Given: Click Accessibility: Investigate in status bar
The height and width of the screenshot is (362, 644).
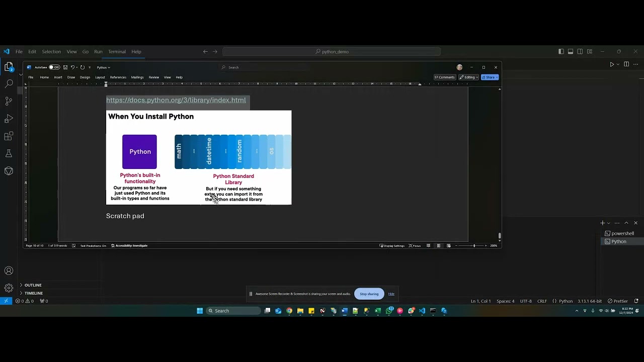Looking at the screenshot, I should [129, 246].
